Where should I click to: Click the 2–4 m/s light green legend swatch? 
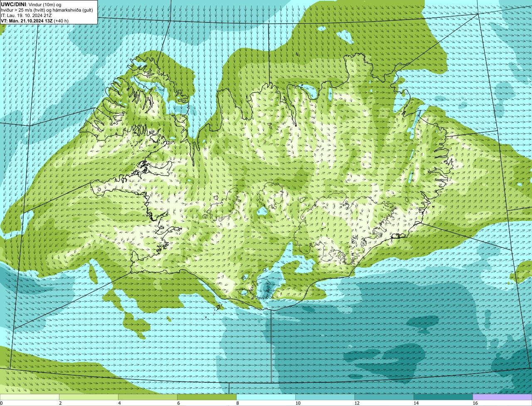(89, 397)
